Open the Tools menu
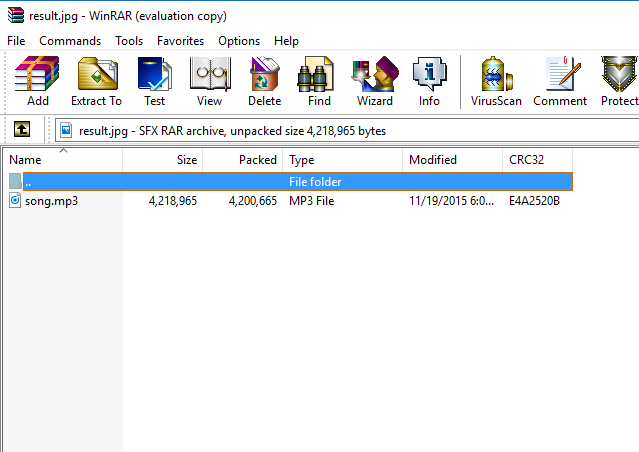 pyautogui.click(x=129, y=41)
